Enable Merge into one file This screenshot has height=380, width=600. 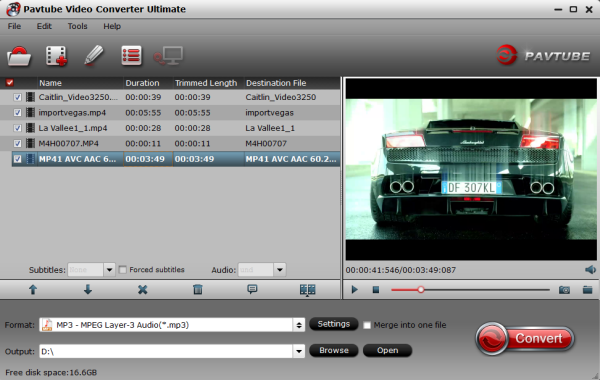tap(367, 325)
